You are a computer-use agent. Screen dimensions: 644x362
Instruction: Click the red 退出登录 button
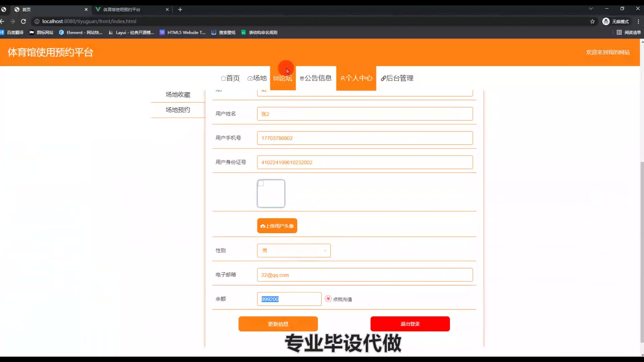click(410, 324)
